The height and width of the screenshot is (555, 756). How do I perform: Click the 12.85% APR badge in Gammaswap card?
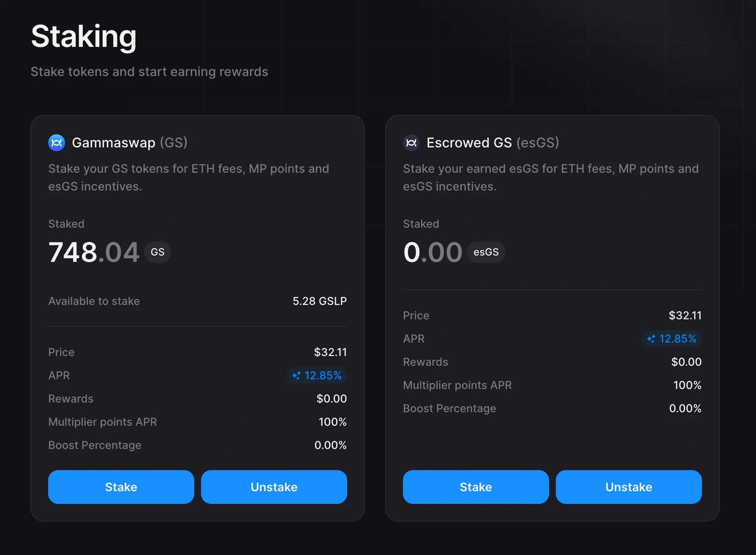click(317, 375)
